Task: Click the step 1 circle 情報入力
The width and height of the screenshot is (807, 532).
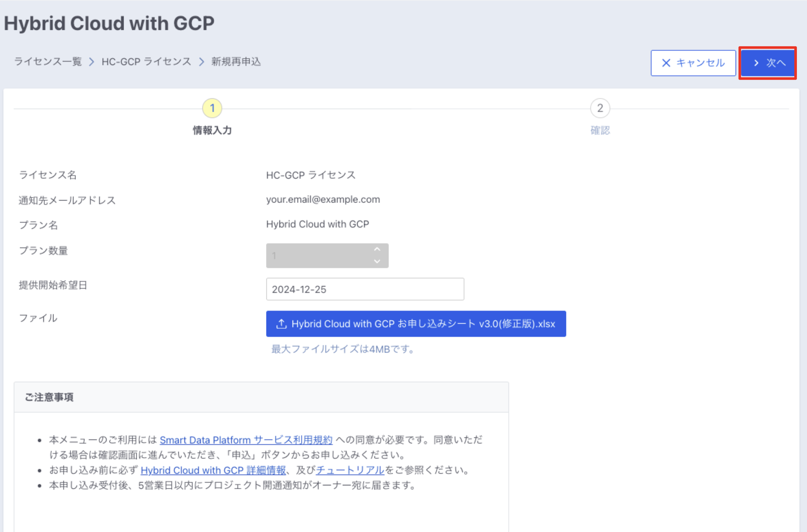Action: (212, 108)
